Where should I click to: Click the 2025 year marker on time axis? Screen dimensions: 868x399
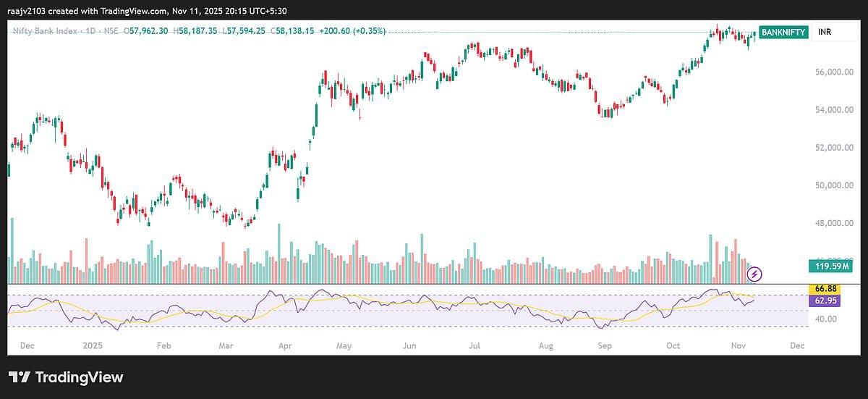pos(93,346)
